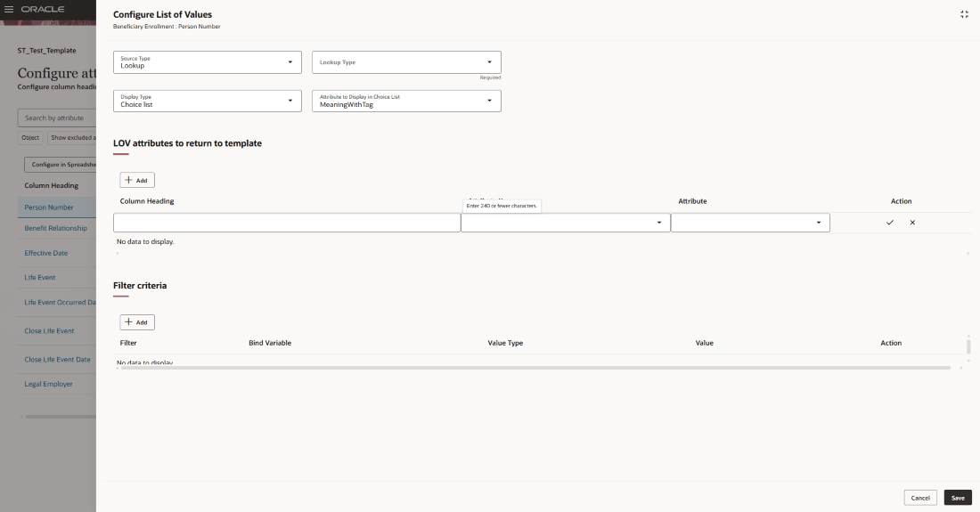The width and height of the screenshot is (980, 512).
Task: Save the list of values configuration
Action: pyautogui.click(x=958, y=498)
